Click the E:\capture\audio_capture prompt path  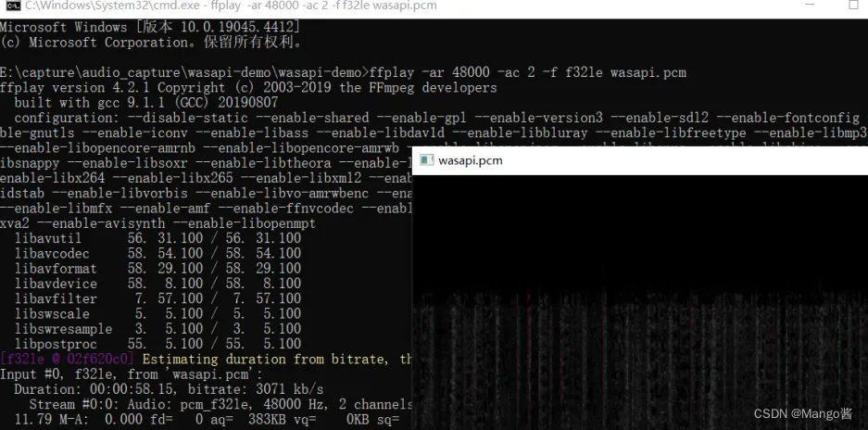click(184, 72)
